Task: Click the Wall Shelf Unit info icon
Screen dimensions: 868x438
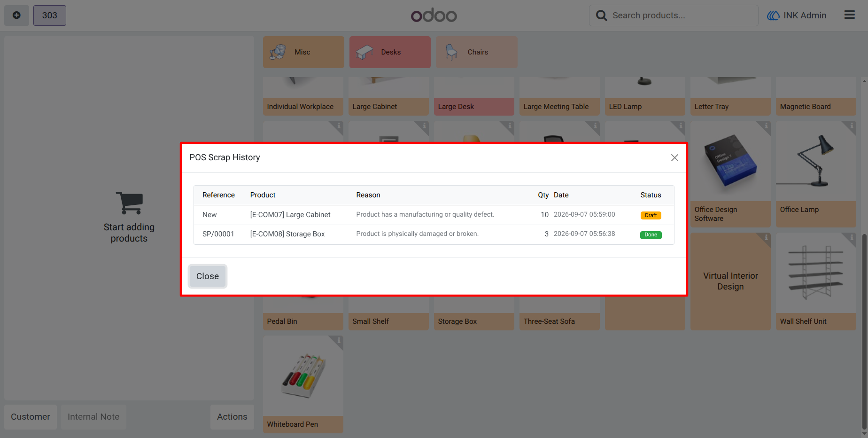Action: pos(851,238)
